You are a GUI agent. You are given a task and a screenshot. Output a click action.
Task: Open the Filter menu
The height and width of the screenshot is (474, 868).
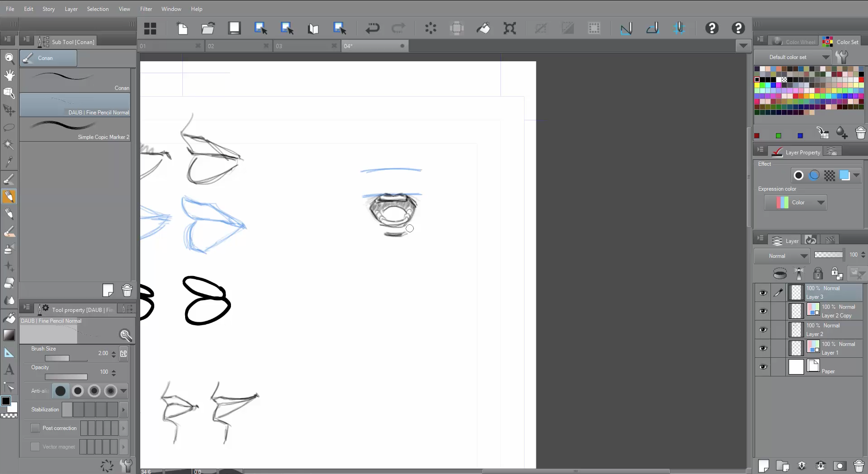click(146, 9)
